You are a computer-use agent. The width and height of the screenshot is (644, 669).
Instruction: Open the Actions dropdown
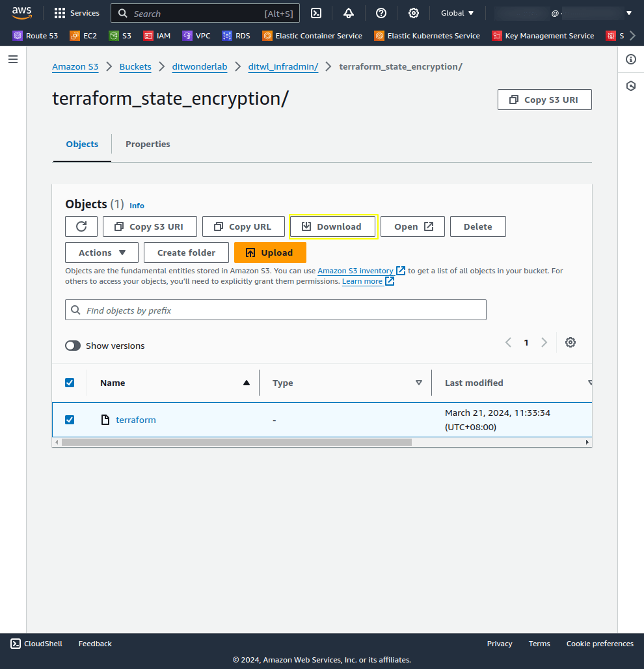click(101, 253)
